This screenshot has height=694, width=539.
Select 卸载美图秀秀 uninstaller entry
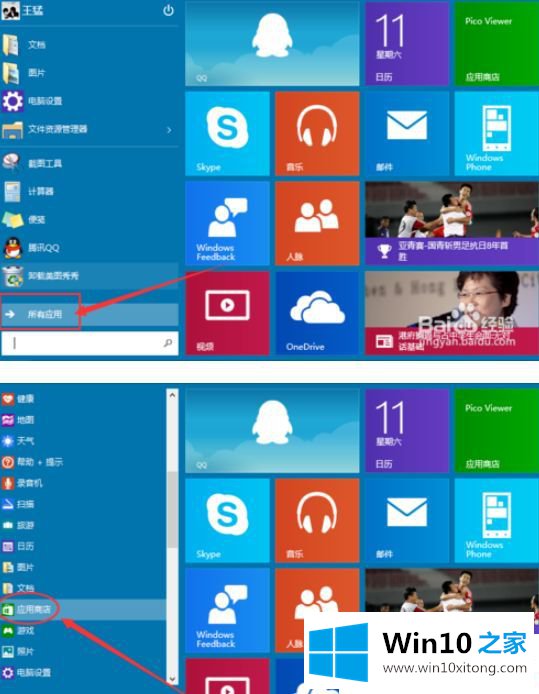click(x=89, y=276)
